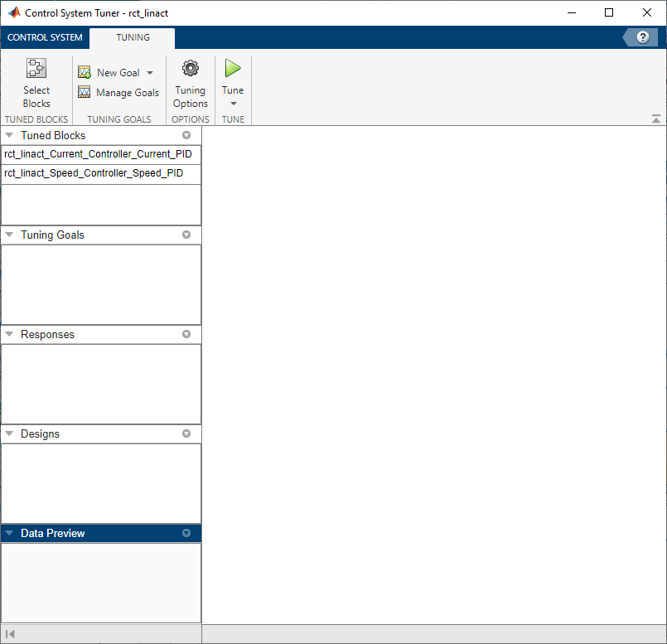Collapse the Tuning Goals panel
The image size is (667, 644).
click(x=10, y=235)
